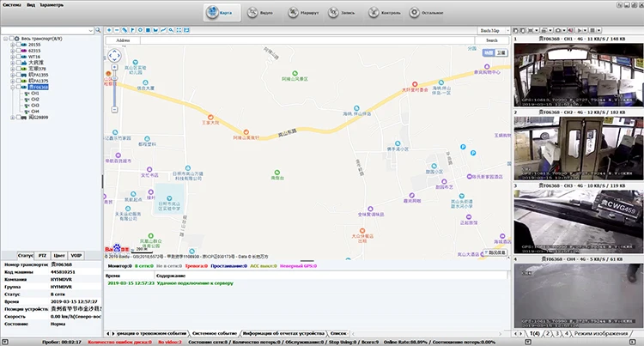Viewport: 644px width, 346px height.
Task: Open the Карта map module
Action: (219, 13)
